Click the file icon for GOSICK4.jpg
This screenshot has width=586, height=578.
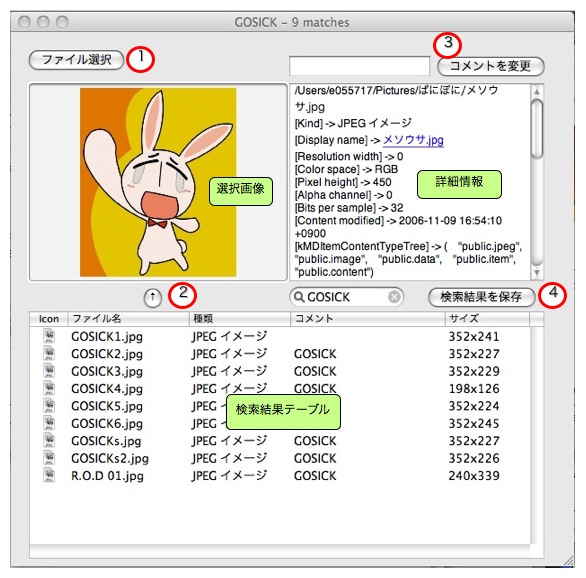click(49, 388)
